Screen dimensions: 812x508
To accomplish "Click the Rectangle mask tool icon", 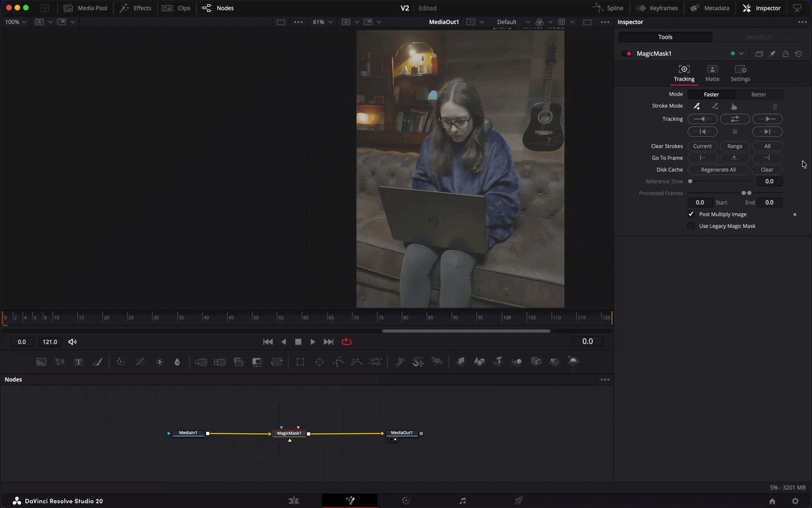I will click(300, 362).
